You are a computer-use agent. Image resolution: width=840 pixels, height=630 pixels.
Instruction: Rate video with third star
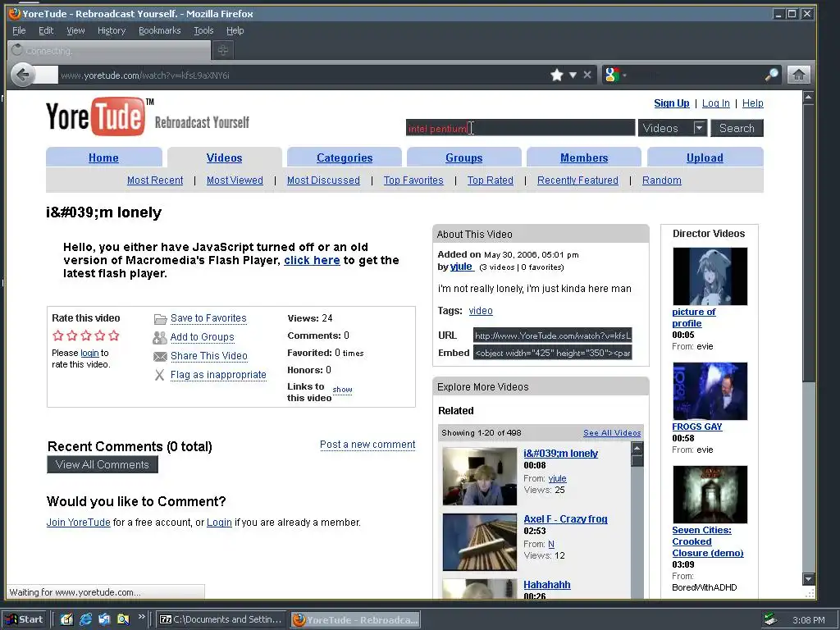85,336
